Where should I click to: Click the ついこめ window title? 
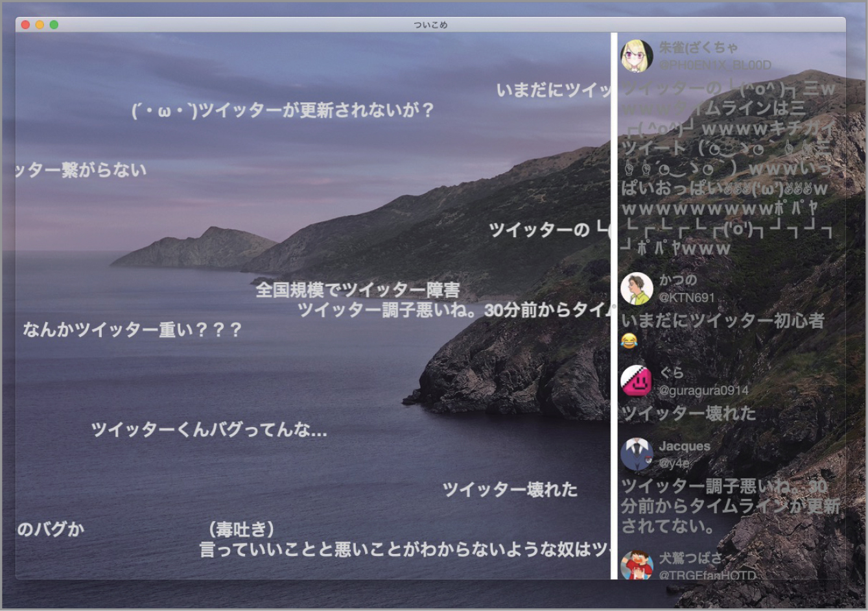click(x=430, y=25)
